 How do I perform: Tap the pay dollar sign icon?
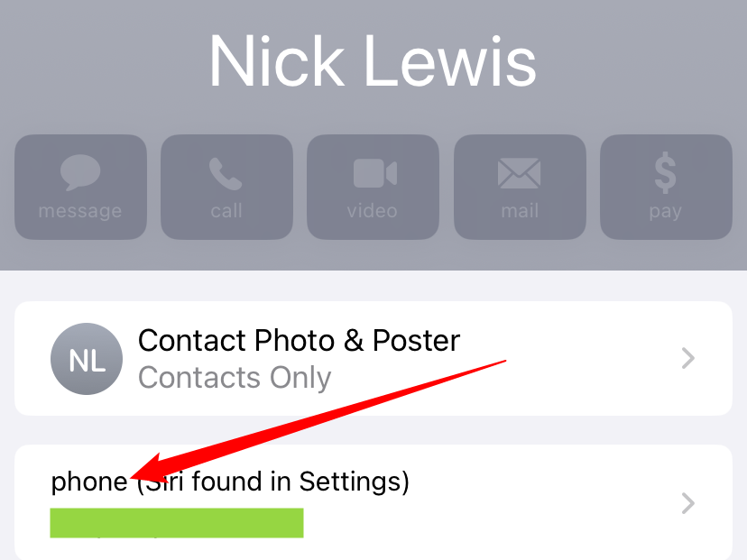click(x=665, y=172)
